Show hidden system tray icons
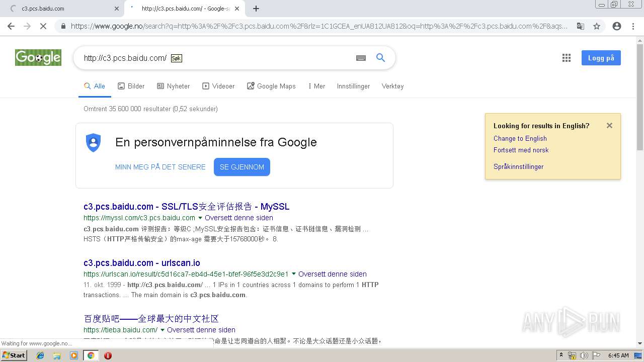644x362 pixels. tap(561, 355)
